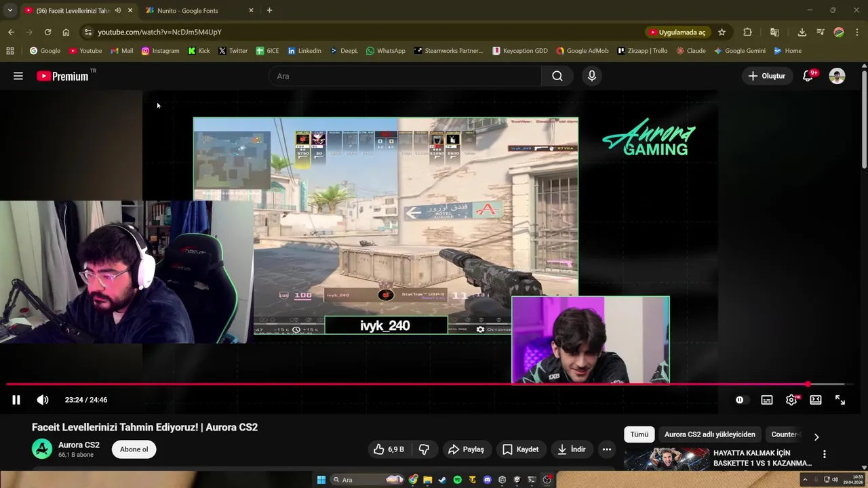Seek on the red video progress bar
868x488 pixels.
(425, 384)
